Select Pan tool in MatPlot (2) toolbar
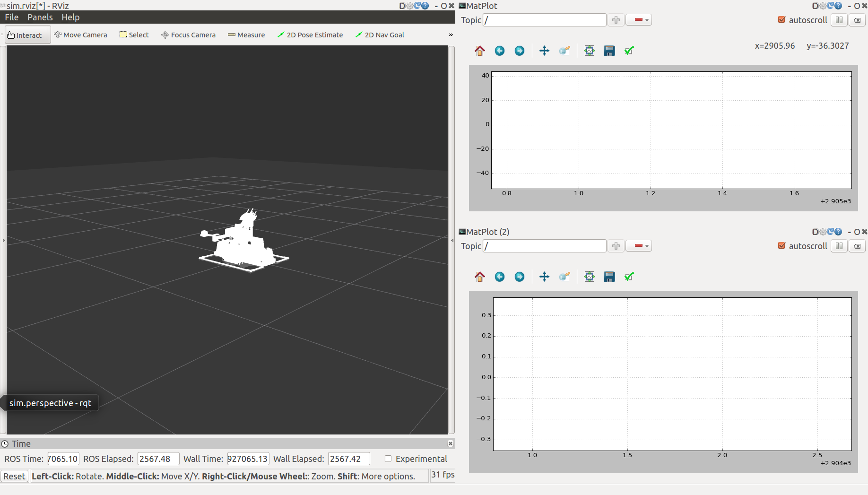Image resolution: width=868 pixels, height=495 pixels. (x=545, y=277)
